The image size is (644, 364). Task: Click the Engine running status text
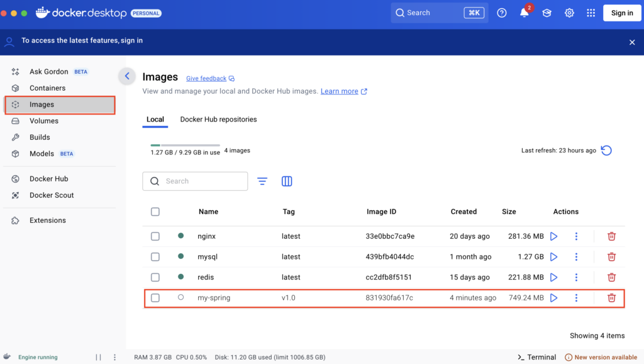click(38, 357)
